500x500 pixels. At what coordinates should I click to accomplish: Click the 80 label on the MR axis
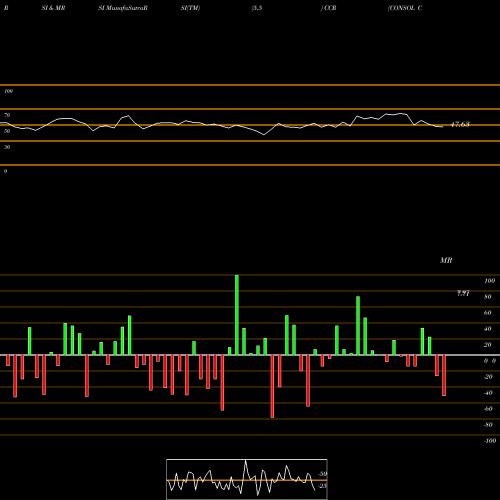click(x=488, y=297)
